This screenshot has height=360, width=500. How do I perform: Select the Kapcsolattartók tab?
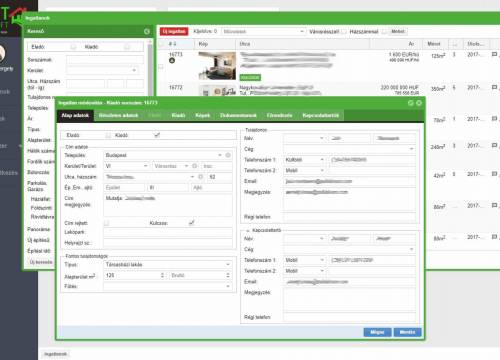321,115
